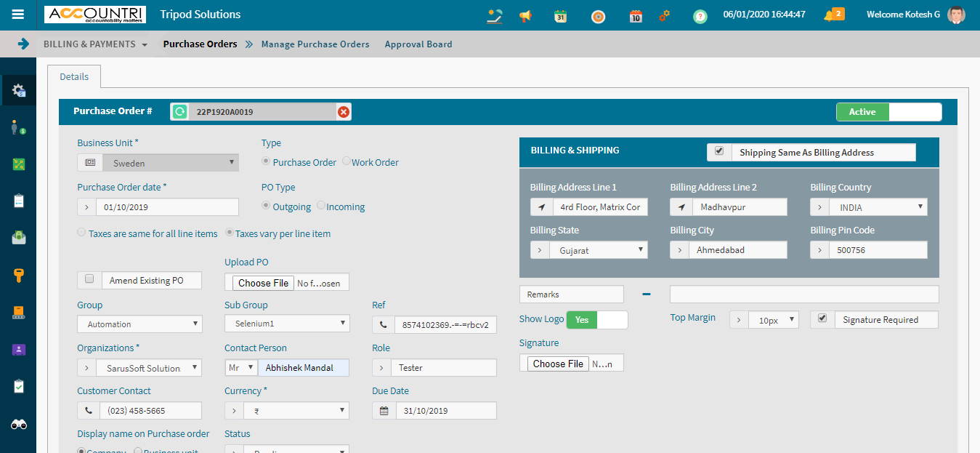
Task: Open the Billing & Payments dropdown menu
Action: pos(95,44)
